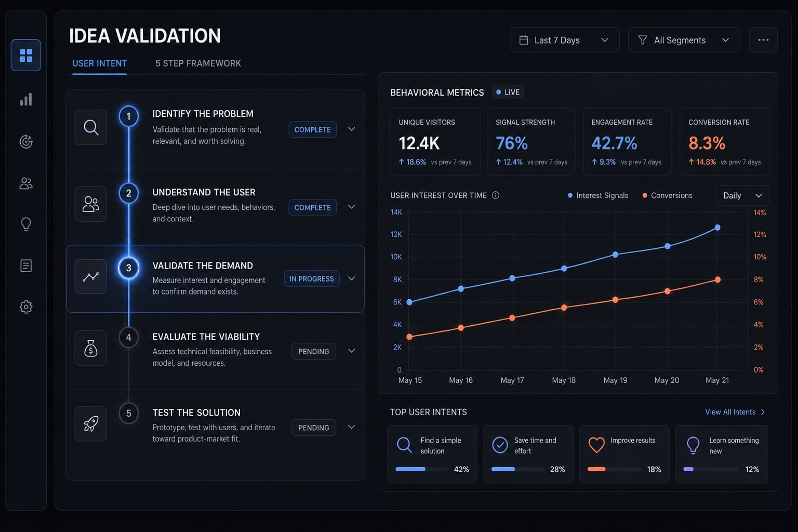Toggle Interest Signals legend series

coord(598,195)
